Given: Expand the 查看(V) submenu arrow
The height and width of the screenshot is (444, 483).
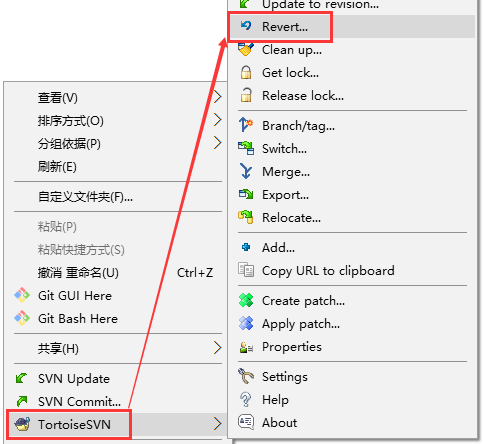Looking at the screenshot, I should (x=217, y=97).
